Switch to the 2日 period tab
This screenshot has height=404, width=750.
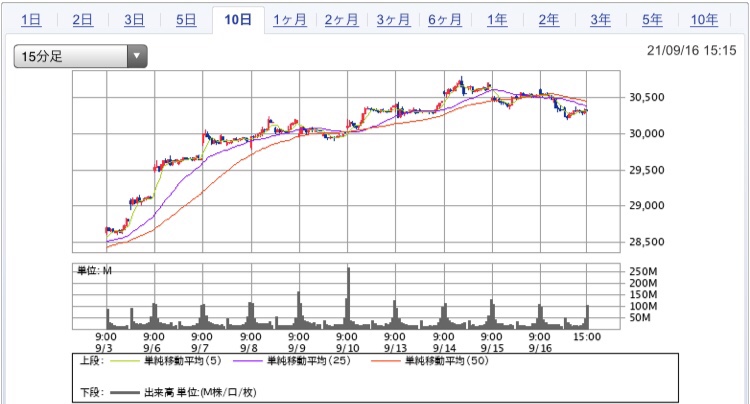(83, 20)
